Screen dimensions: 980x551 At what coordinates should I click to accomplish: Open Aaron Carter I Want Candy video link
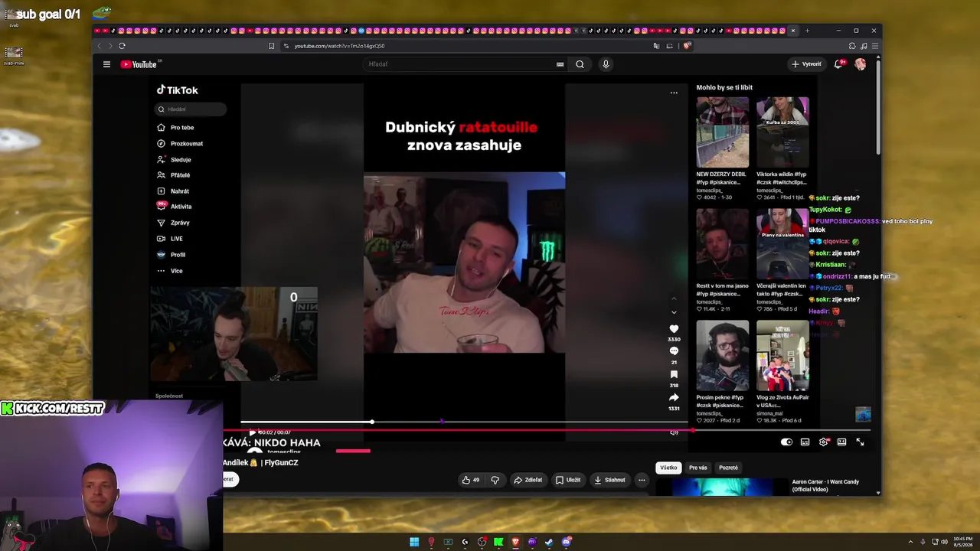tap(825, 485)
